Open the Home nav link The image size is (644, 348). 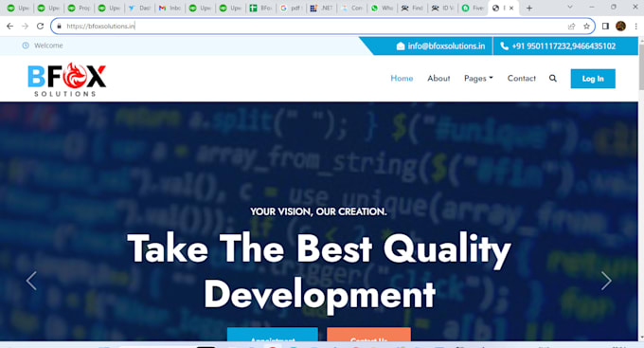tap(402, 78)
